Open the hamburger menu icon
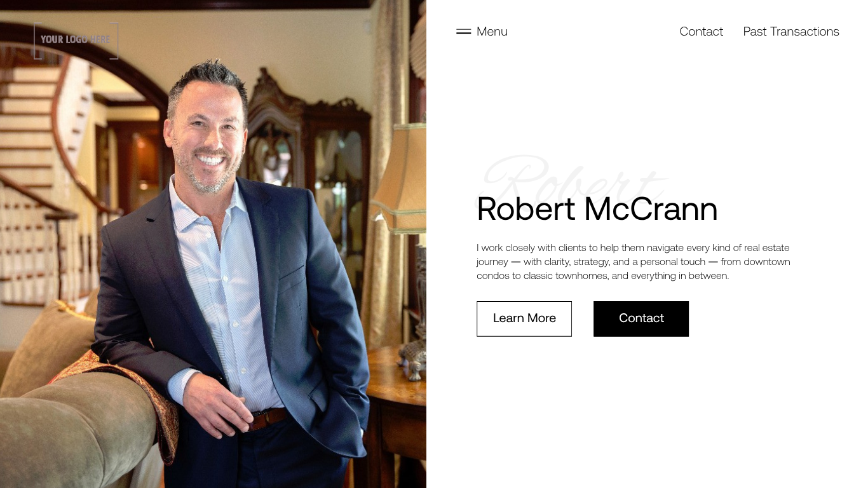Image resolution: width=868 pixels, height=488 pixels. click(463, 32)
